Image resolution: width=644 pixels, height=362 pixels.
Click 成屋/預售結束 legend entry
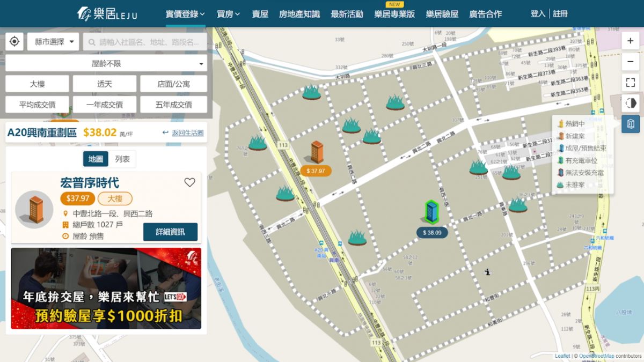[582, 149]
